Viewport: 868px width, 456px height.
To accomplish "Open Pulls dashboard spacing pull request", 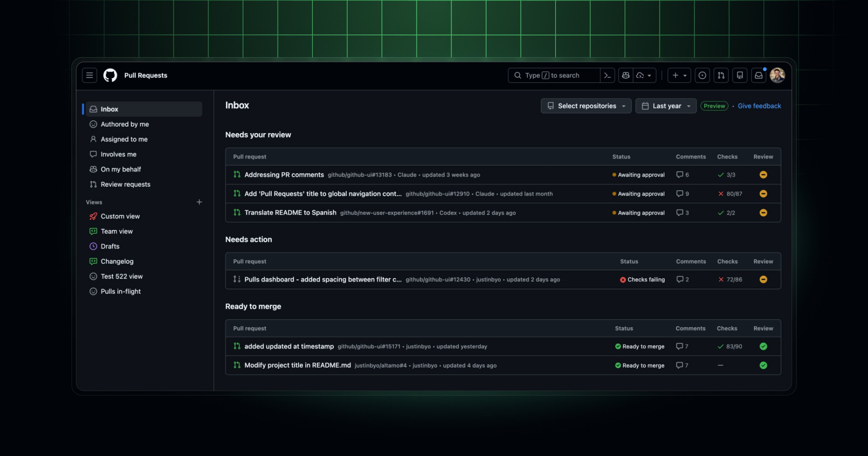I will click(x=323, y=279).
